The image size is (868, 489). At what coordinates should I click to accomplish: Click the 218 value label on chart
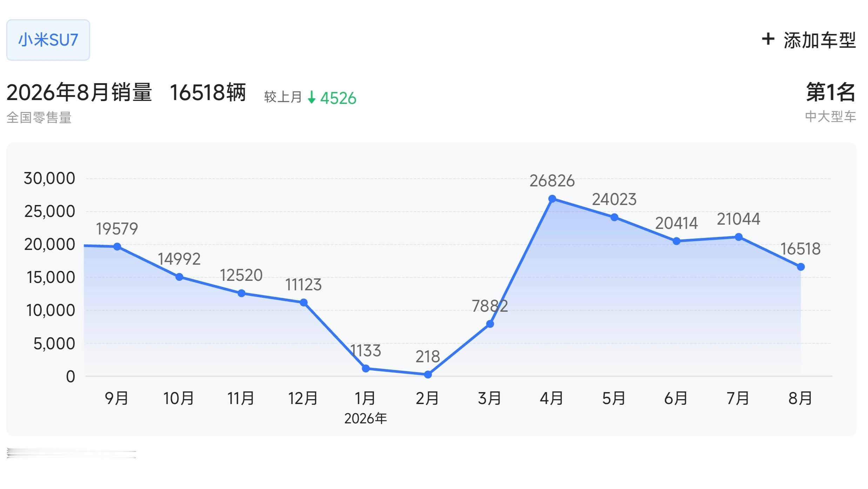[x=428, y=357]
